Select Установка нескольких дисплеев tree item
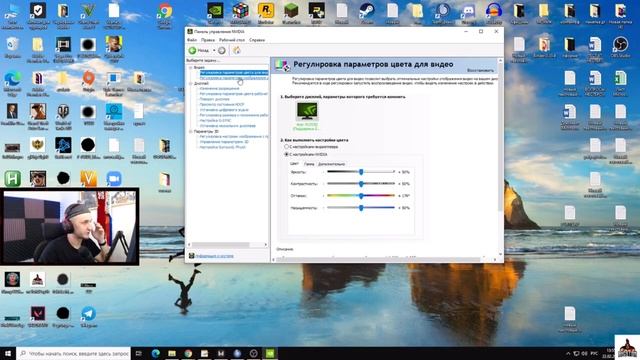 click(227, 126)
